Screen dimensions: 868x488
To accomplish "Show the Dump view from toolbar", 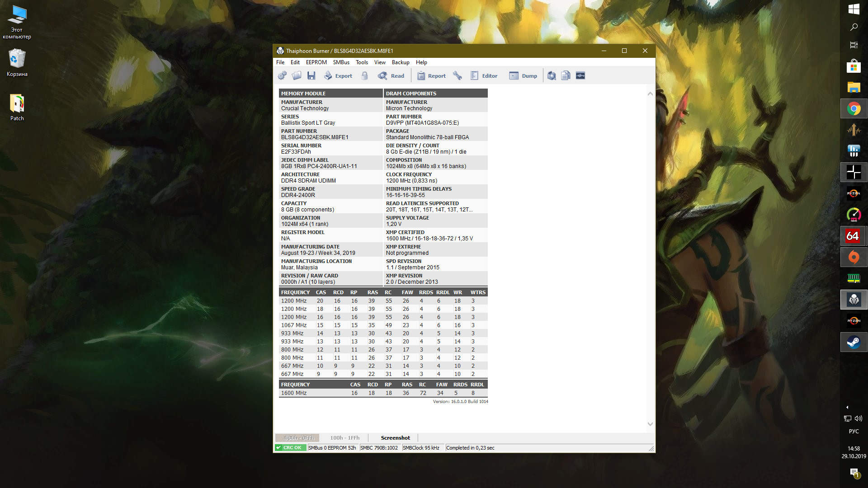I will pos(523,76).
